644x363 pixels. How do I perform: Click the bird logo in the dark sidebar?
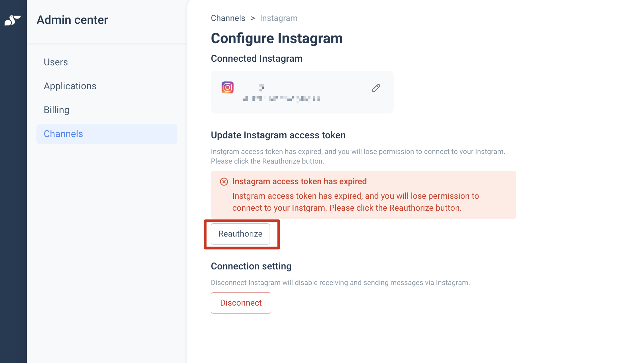(13, 20)
